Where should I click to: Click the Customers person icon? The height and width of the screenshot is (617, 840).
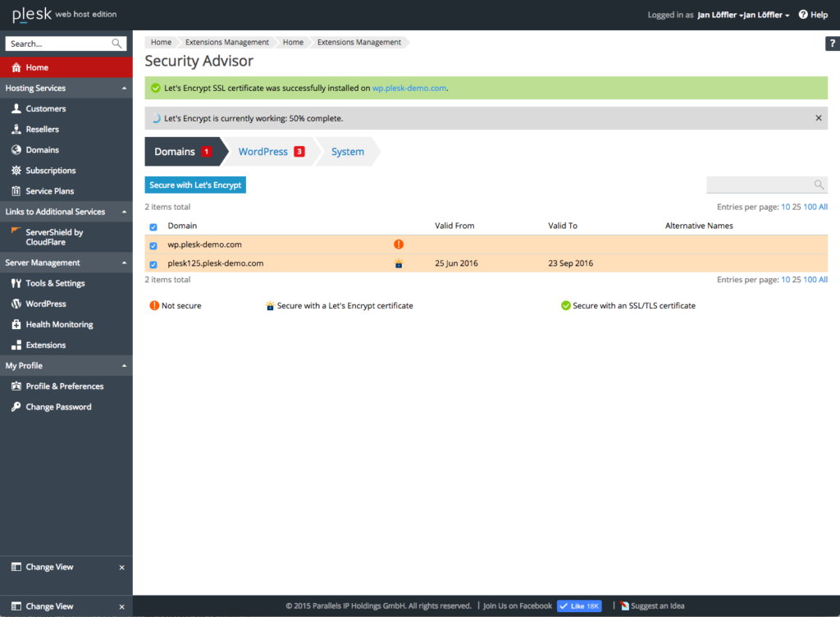(x=16, y=109)
